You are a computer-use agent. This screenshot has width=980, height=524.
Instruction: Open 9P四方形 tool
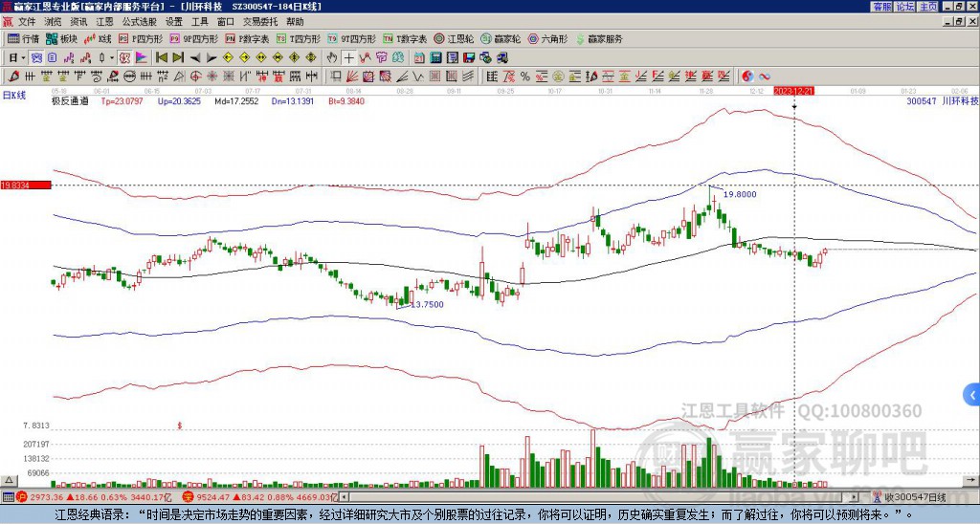click(x=193, y=38)
